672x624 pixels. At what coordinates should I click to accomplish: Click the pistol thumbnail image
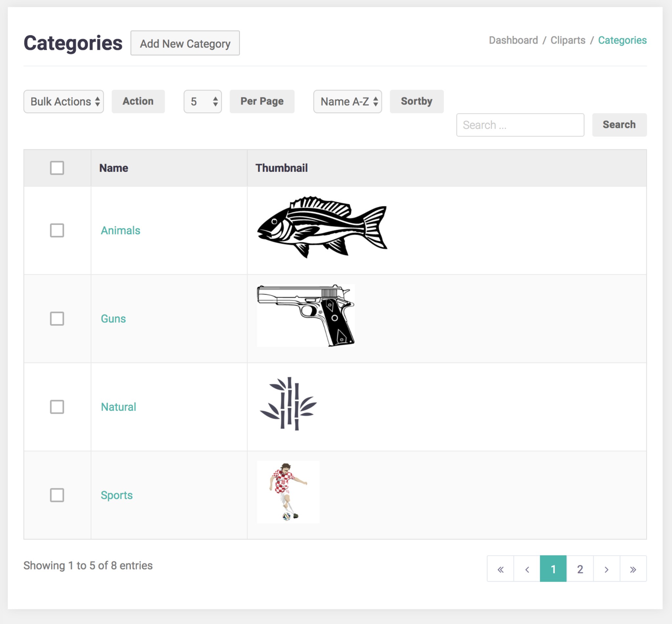point(305,315)
